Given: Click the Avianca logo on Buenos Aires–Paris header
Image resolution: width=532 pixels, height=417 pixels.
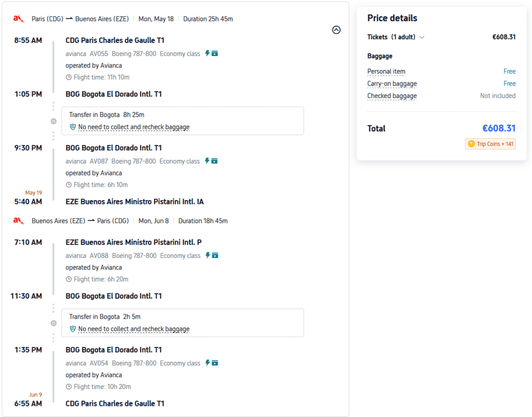Looking at the screenshot, I should coord(18,221).
